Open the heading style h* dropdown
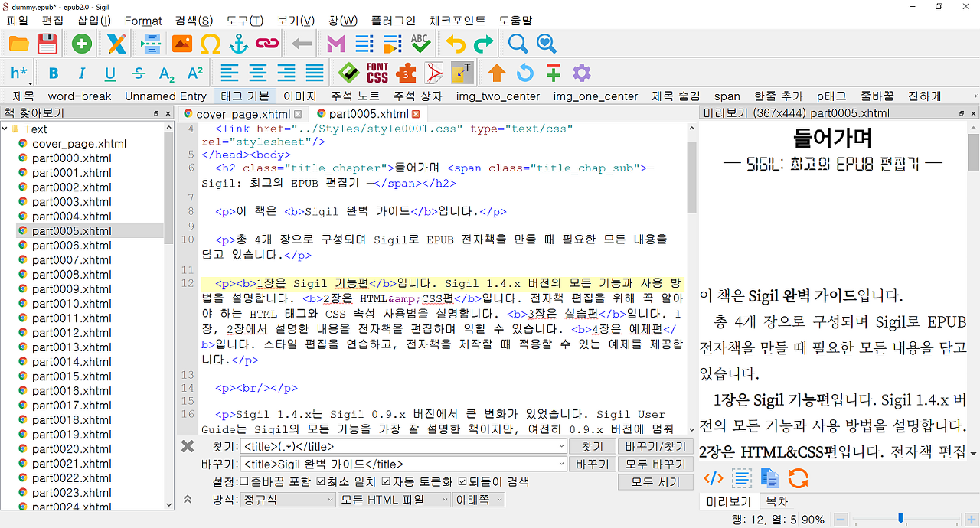 tap(20, 73)
